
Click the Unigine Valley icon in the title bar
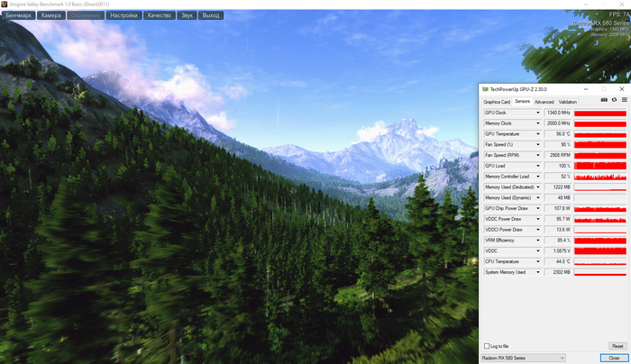coord(4,4)
